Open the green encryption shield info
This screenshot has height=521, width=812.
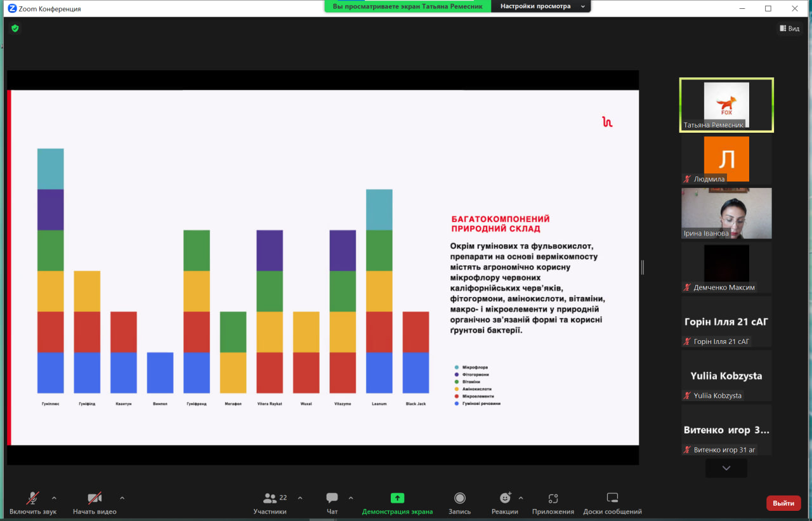[x=15, y=29]
